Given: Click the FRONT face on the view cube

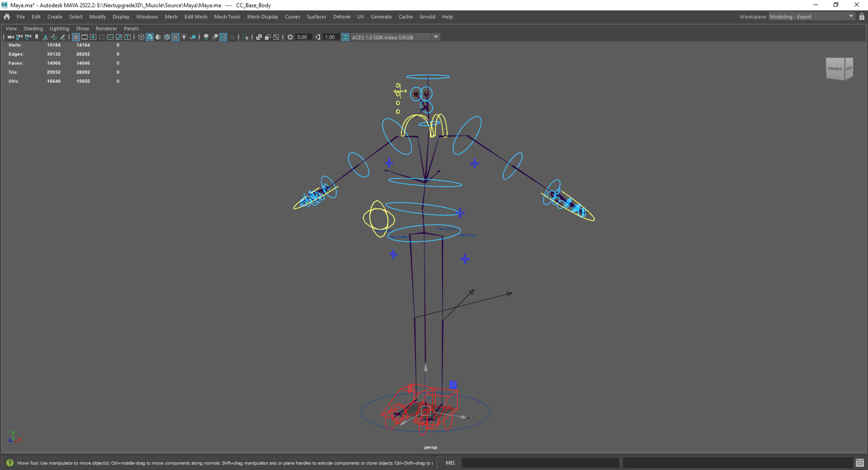Looking at the screenshot, I should click(834, 68).
